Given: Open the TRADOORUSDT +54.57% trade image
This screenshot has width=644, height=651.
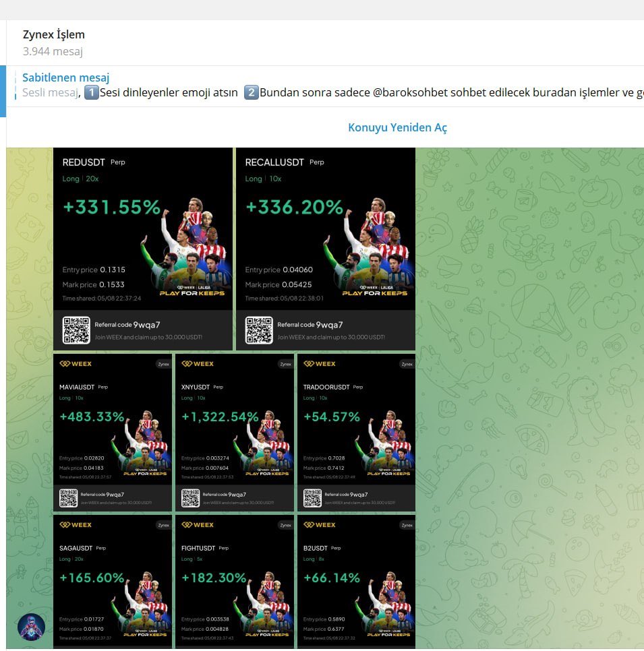Looking at the screenshot, I should pyautogui.click(x=357, y=433).
